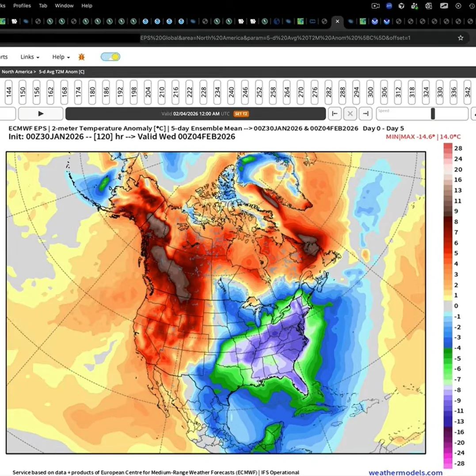The height and width of the screenshot is (476, 476).
Task: Select forecast hour 216
Action: click(x=175, y=92)
